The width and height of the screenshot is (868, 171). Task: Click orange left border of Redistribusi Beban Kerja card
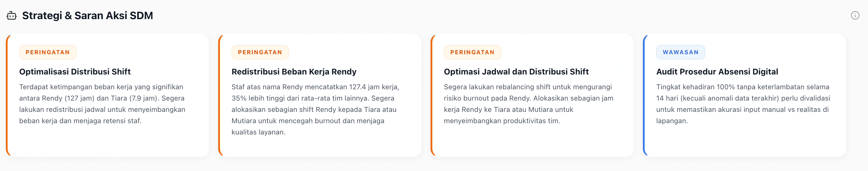coord(219,95)
